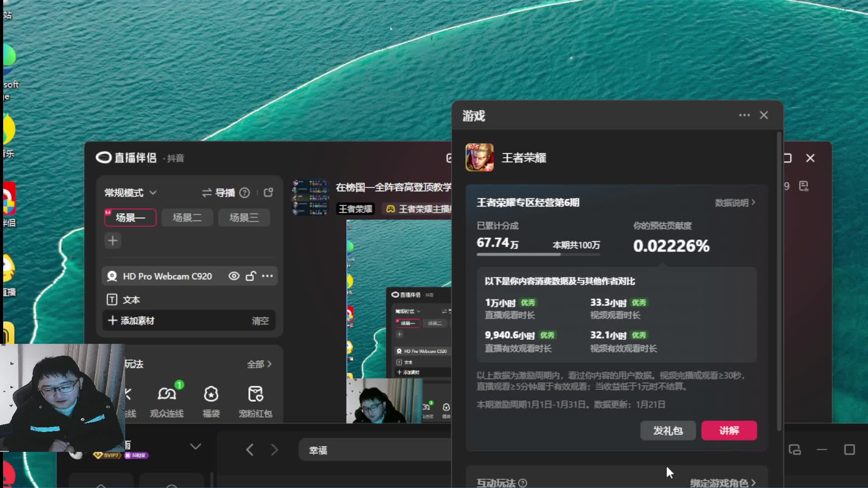This screenshot has width=868, height=488.
Task: Toggle lock on HD Pro Webcam source
Action: (251, 276)
